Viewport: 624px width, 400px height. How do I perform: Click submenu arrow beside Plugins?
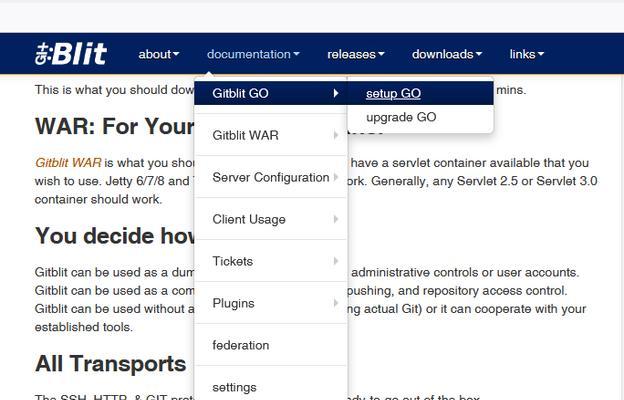click(336, 303)
